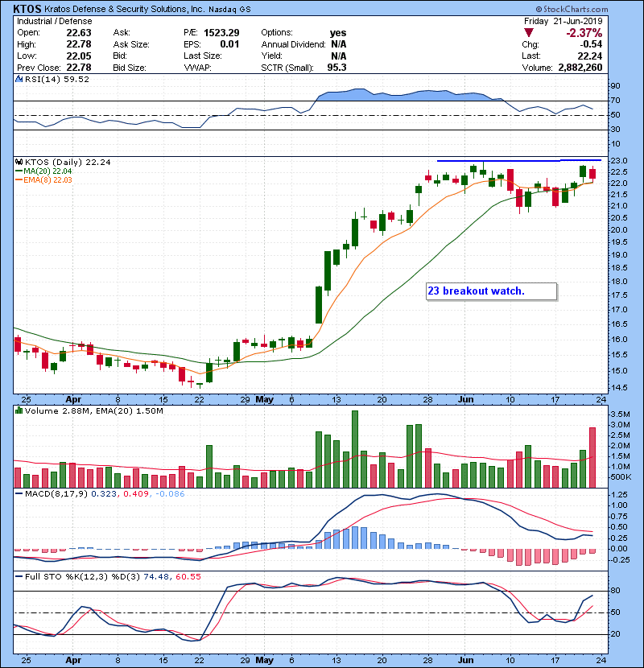Click the Chg value -0.54

591,44
